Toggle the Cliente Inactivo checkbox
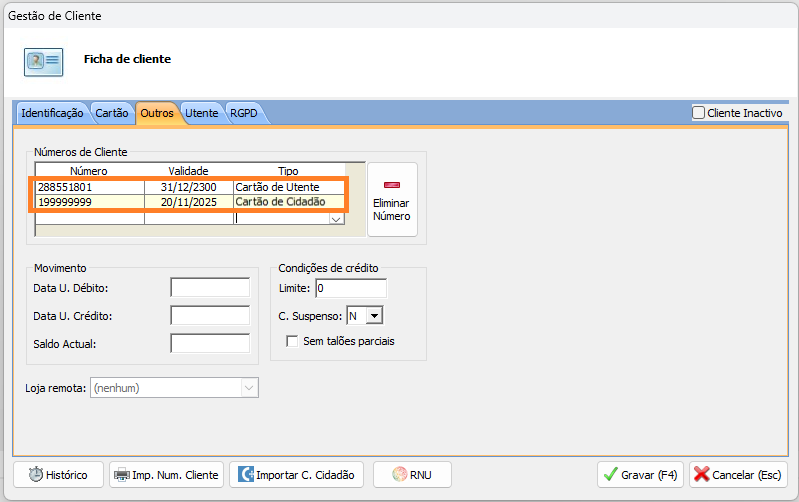 (x=699, y=113)
